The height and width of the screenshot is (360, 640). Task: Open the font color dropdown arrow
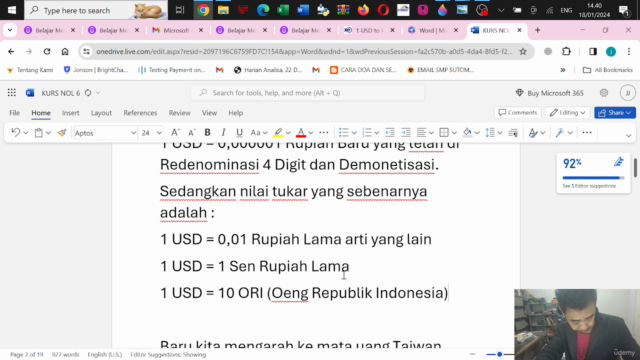[x=311, y=133]
